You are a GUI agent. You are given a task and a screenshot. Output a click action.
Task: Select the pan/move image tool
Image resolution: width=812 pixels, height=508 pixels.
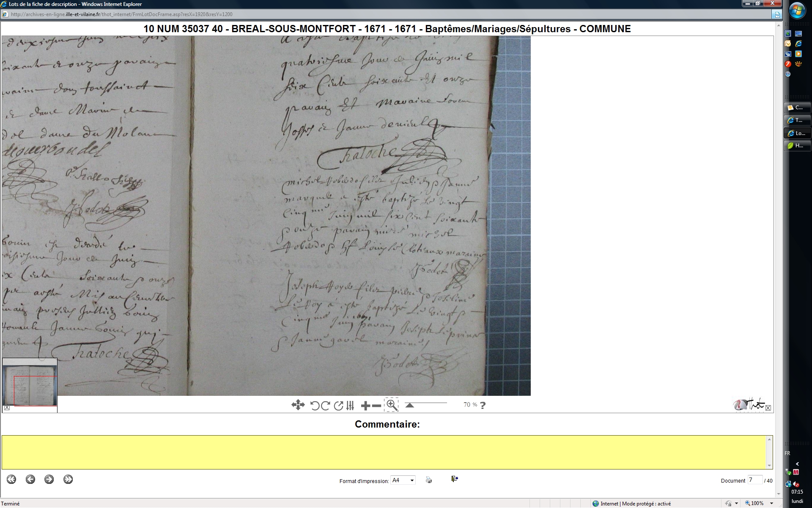[x=298, y=405]
